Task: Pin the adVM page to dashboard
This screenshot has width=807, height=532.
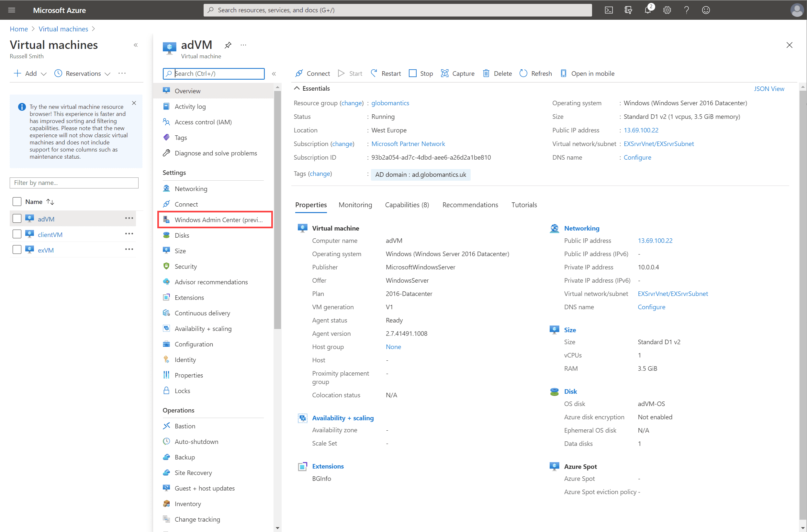Action: (x=228, y=45)
